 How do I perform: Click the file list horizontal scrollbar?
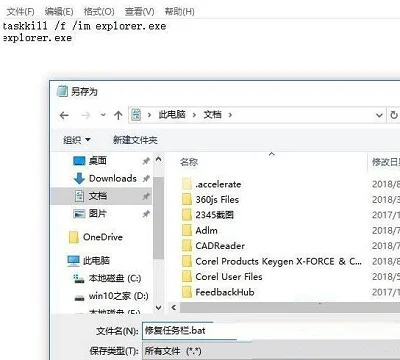pyautogui.click(x=290, y=307)
